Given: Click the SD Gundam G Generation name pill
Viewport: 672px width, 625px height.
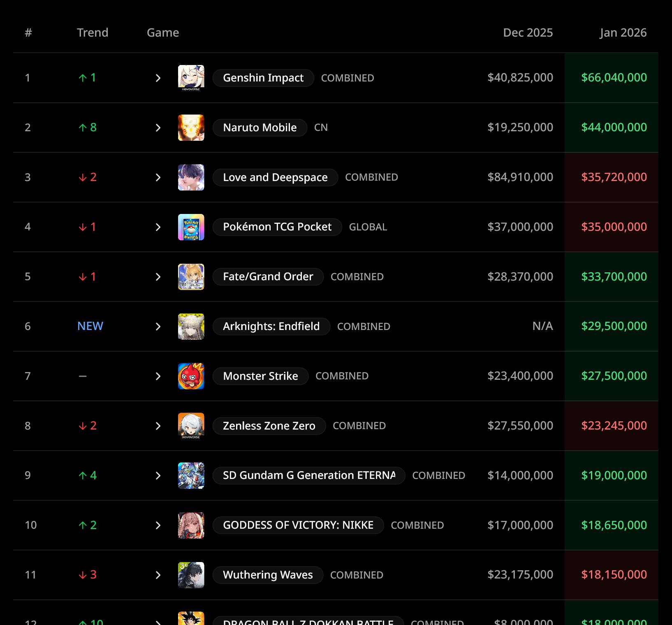Looking at the screenshot, I should point(309,476).
